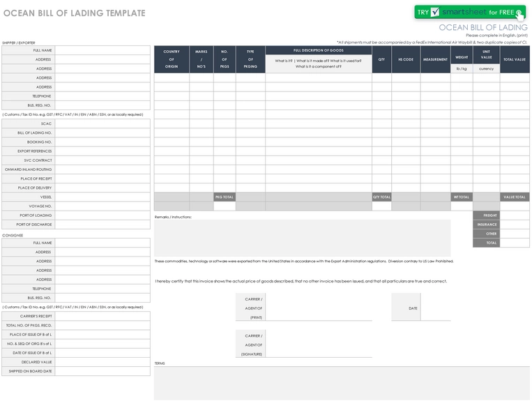Click the Shipper / Exporter section label
532x401 pixels.
click(x=19, y=43)
